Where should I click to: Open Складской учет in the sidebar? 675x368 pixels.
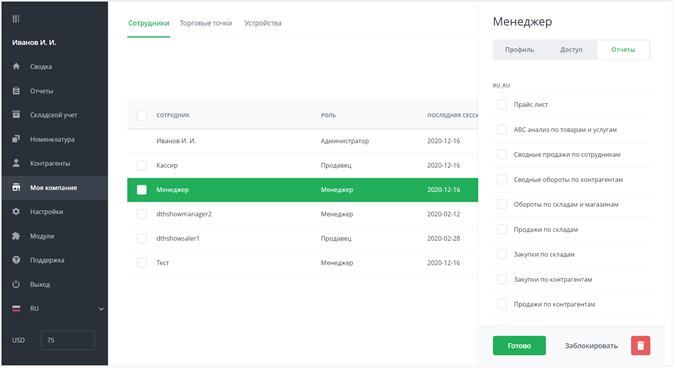click(53, 115)
